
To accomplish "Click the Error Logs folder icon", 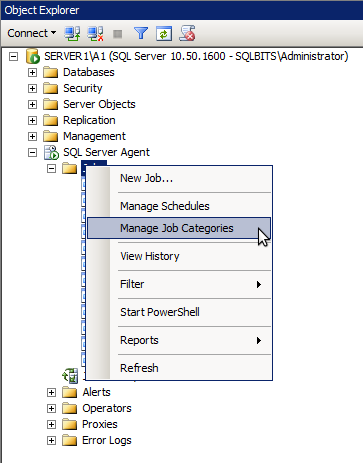I will pos(70,440).
